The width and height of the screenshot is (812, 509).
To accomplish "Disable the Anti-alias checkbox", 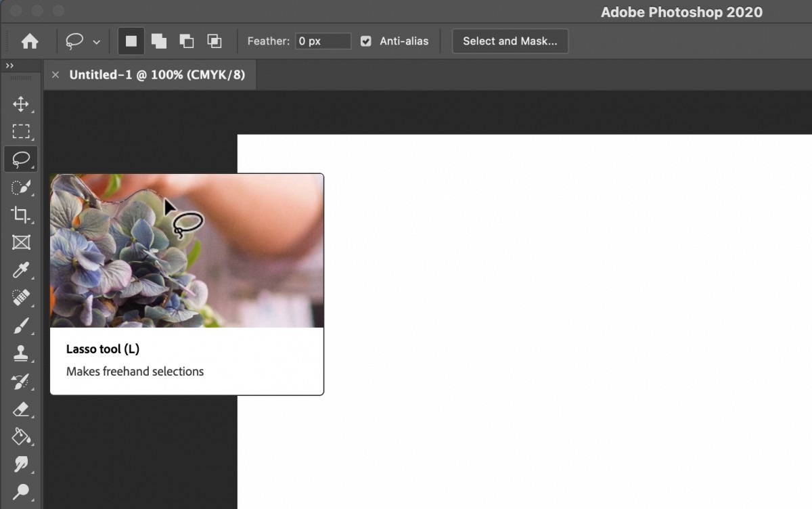I will (x=366, y=41).
